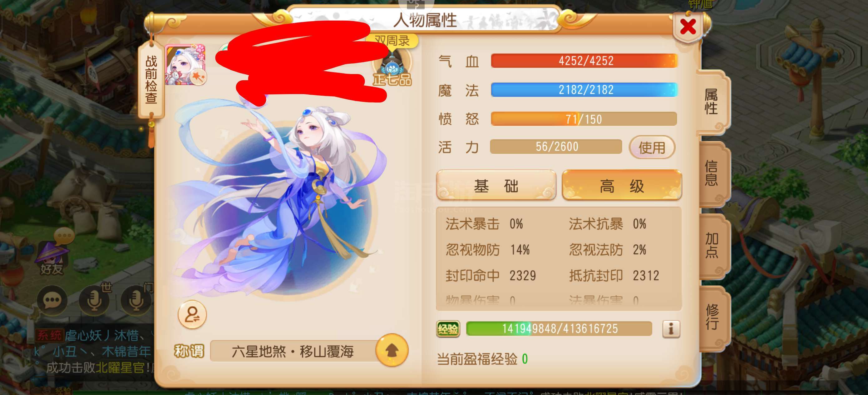Screen dimensions: 868x395
Task: Click the experience progress bar
Action: coord(559,328)
